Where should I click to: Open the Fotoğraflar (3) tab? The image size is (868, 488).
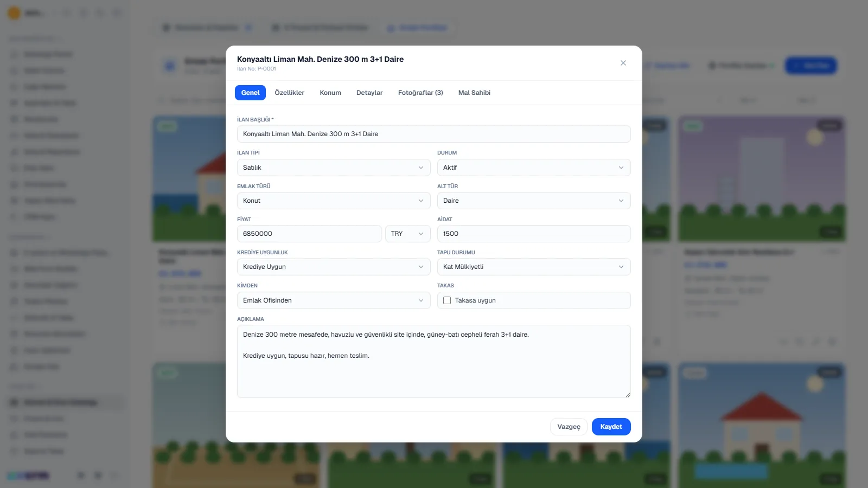pyautogui.click(x=420, y=93)
